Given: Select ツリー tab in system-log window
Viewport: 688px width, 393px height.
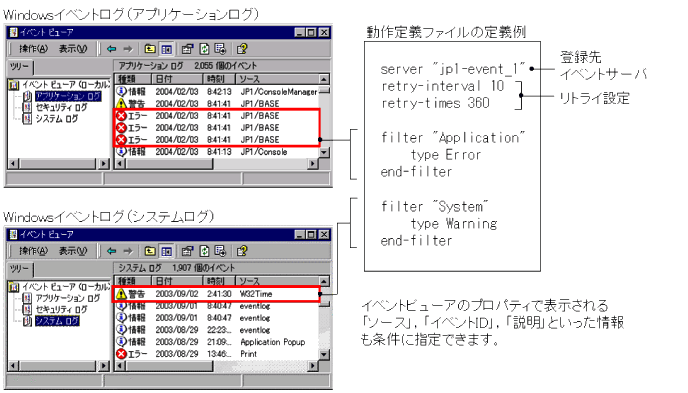Looking at the screenshot, I should pyautogui.click(x=19, y=268).
